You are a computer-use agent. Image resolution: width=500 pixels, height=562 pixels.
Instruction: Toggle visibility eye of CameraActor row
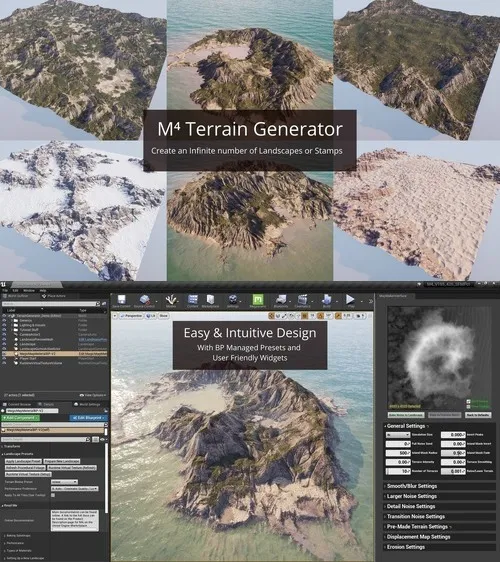tap(5, 334)
